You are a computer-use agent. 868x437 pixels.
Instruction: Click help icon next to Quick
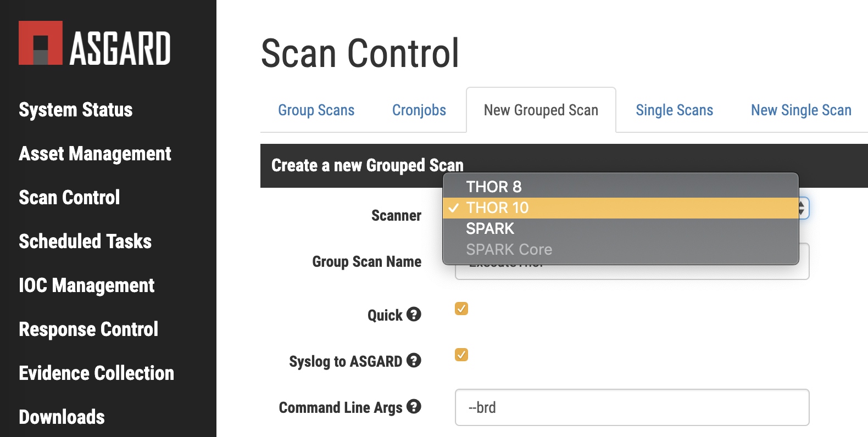click(414, 315)
